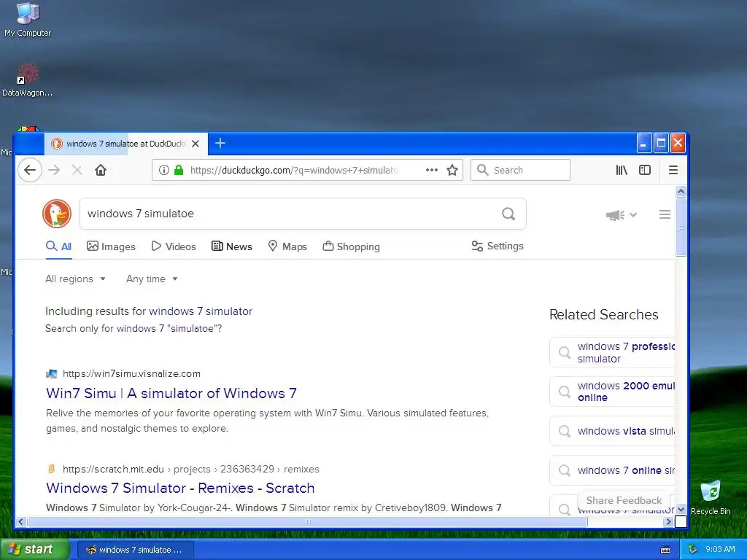This screenshot has width=747, height=560.
Task: Click the Firefox forward arrow button
Action: [x=54, y=170]
